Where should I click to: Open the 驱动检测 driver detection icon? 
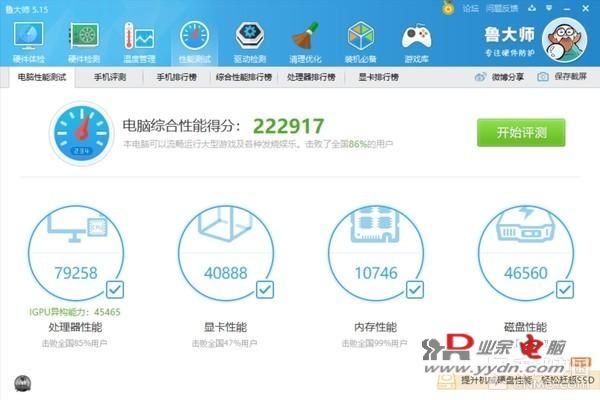coord(250,42)
